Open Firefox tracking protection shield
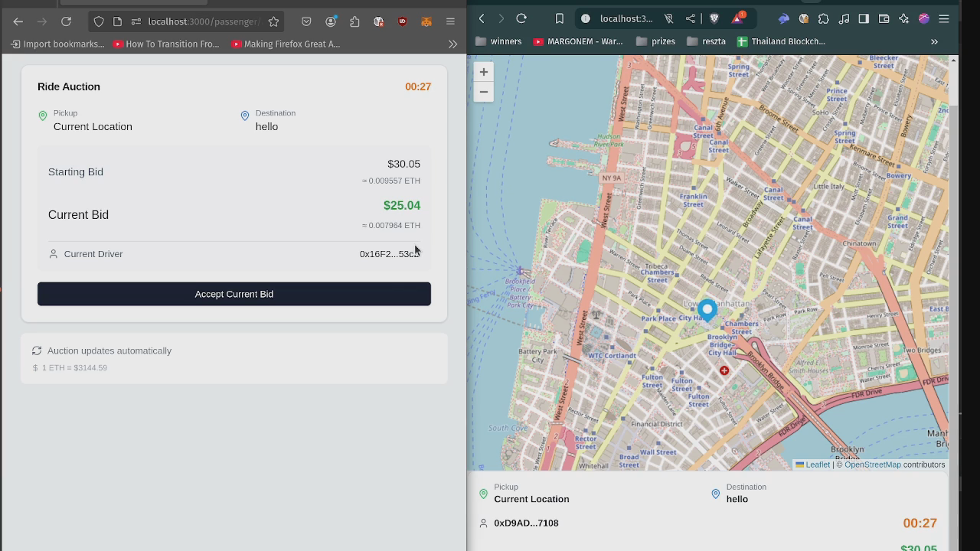Image resolution: width=980 pixels, height=551 pixels. tap(99, 21)
